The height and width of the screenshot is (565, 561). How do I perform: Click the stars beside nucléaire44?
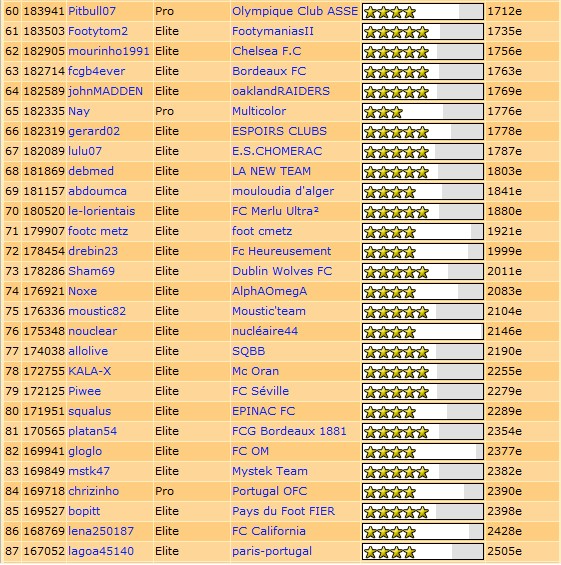click(x=423, y=332)
